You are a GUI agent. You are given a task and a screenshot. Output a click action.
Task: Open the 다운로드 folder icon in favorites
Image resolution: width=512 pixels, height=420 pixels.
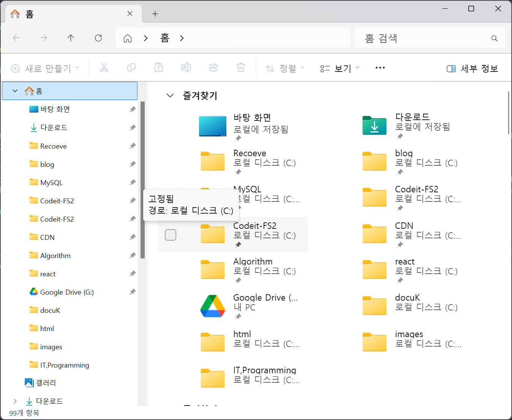(x=375, y=125)
